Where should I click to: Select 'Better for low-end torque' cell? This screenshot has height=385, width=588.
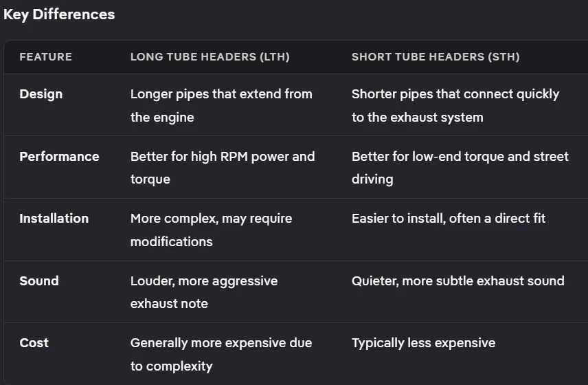point(460,168)
